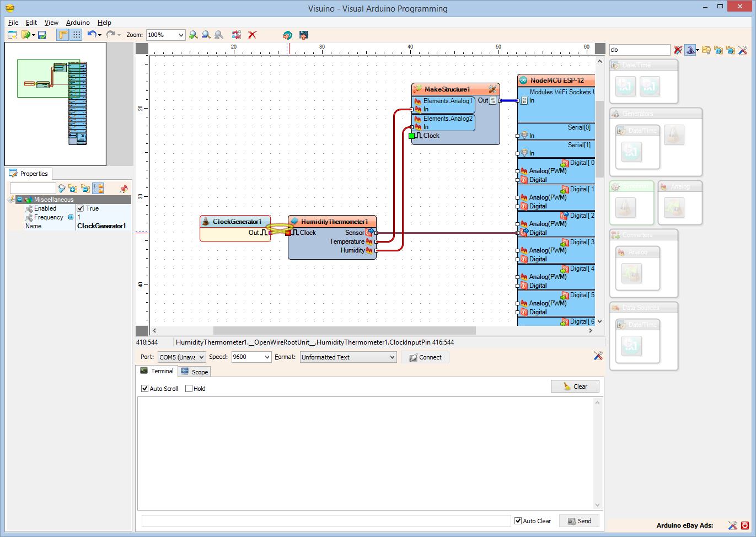Uncheck the Auto Scroll checkbox
This screenshot has height=537, width=756.
coord(145,389)
